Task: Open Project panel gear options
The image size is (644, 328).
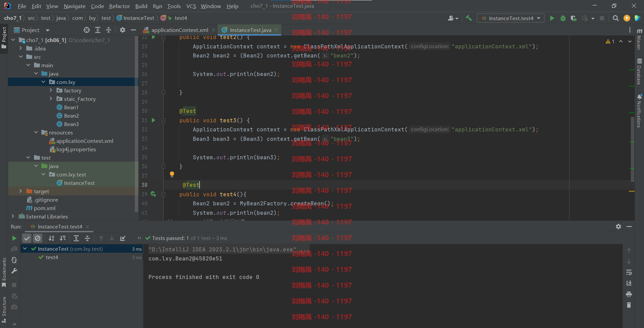Action: 123,30
